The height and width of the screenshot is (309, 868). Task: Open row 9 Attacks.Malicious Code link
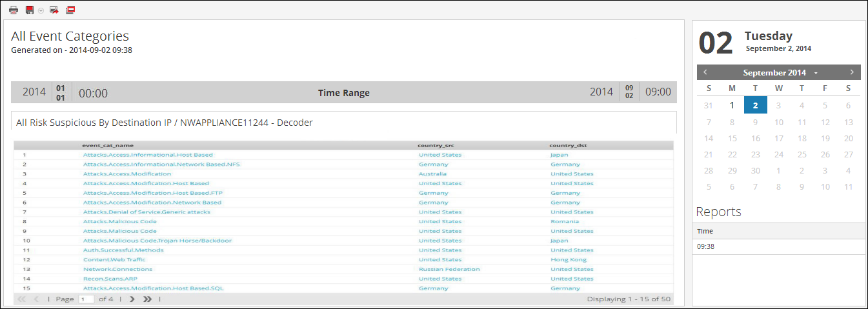coord(120,231)
